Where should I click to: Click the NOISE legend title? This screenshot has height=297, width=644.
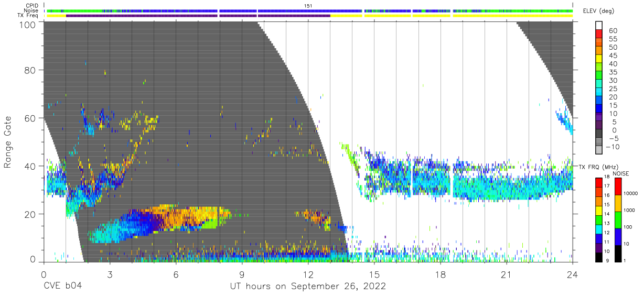coord(622,173)
